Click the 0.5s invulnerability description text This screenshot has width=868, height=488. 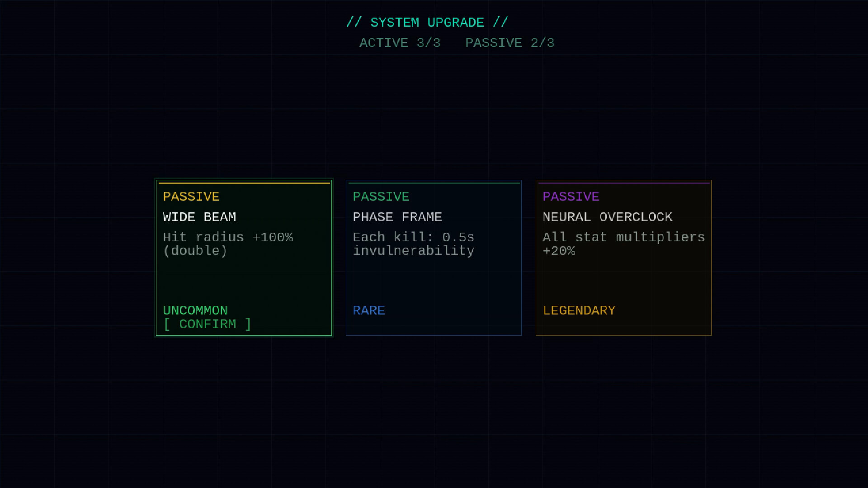(x=414, y=244)
